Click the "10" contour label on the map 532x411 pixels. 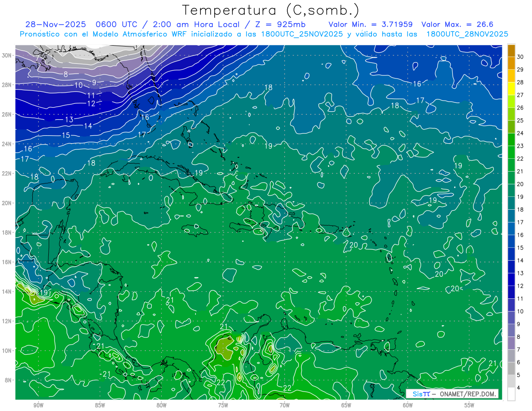point(78,85)
